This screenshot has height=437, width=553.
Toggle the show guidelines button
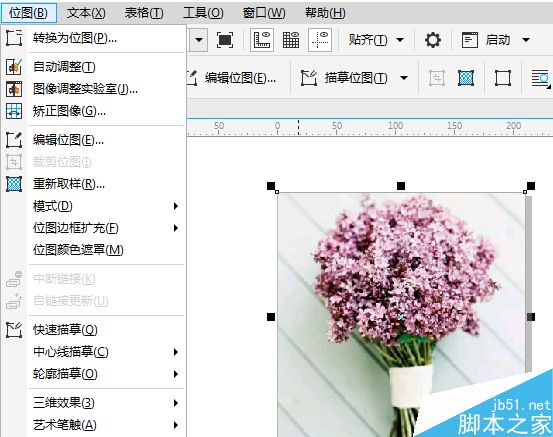point(320,40)
